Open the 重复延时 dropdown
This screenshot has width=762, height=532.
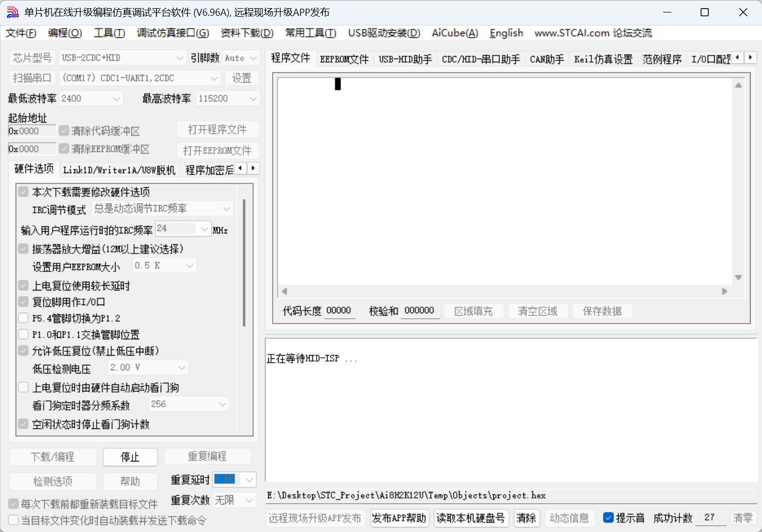click(249, 480)
